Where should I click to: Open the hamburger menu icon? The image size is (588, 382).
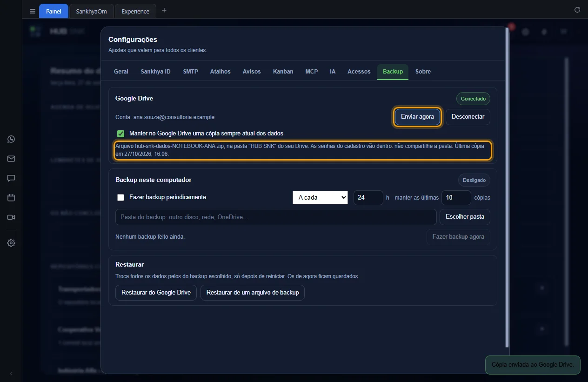click(32, 11)
